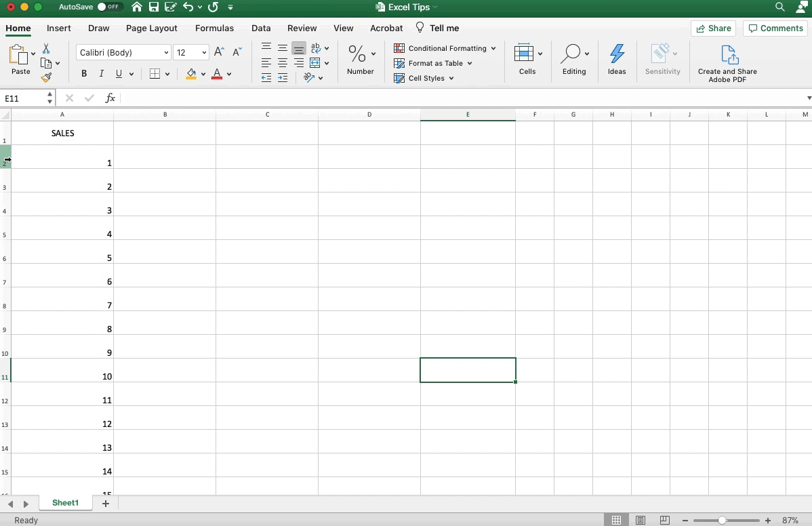812x526 pixels.
Task: Switch to the Formulas ribbon tab
Action: (214, 28)
